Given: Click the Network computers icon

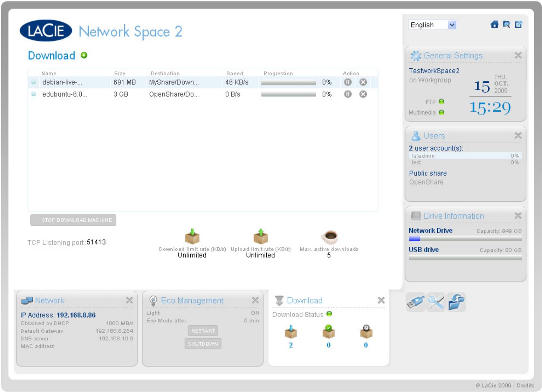Looking at the screenshot, I should [x=27, y=301].
